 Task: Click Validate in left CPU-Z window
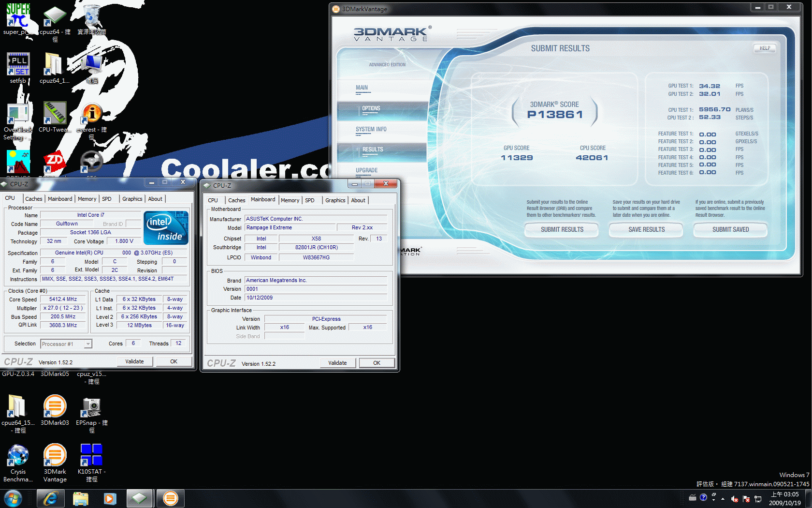pos(134,361)
